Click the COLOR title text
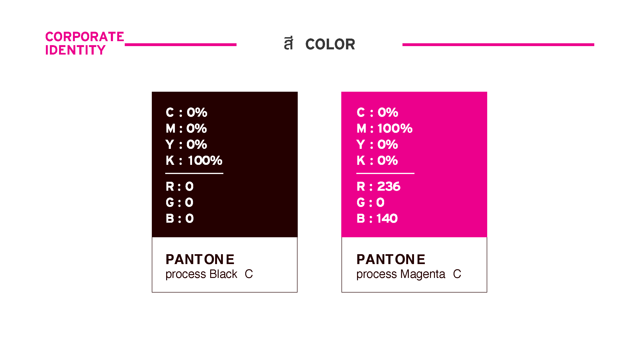The width and height of the screenshot is (639, 364). coord(330,44)
